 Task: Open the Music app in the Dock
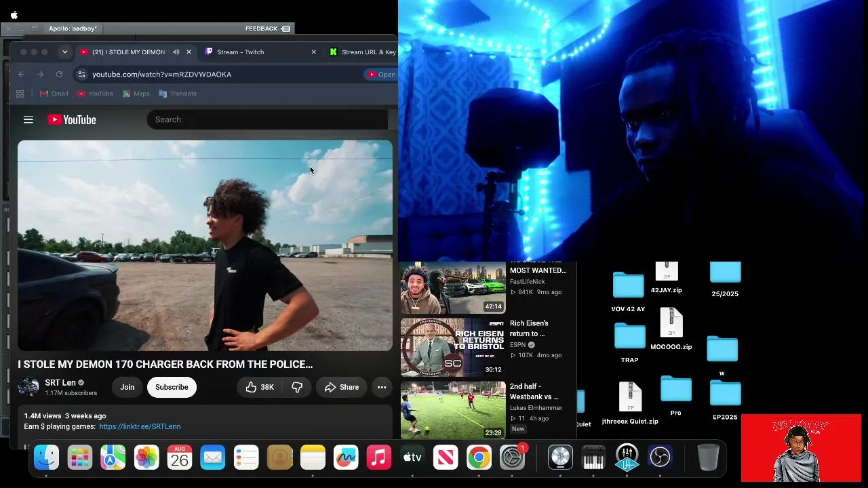pyautogui.click(x=379, y=457)
